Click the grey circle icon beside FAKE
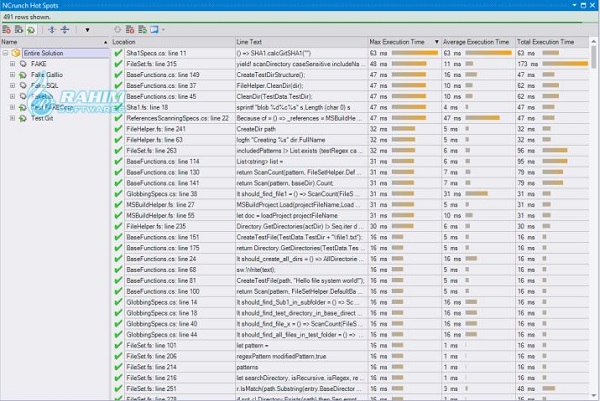Screen dimensions: 600x401 tap(23, 64)
